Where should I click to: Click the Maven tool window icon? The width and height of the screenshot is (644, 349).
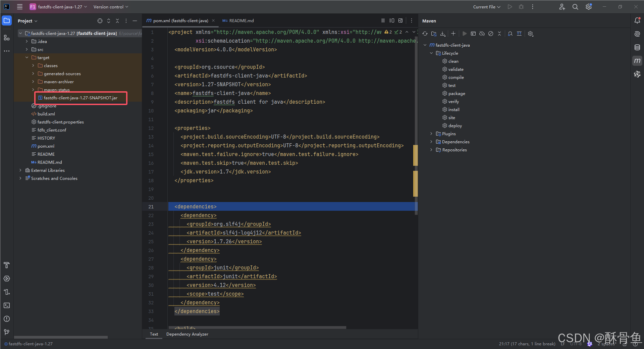point(637,61)
